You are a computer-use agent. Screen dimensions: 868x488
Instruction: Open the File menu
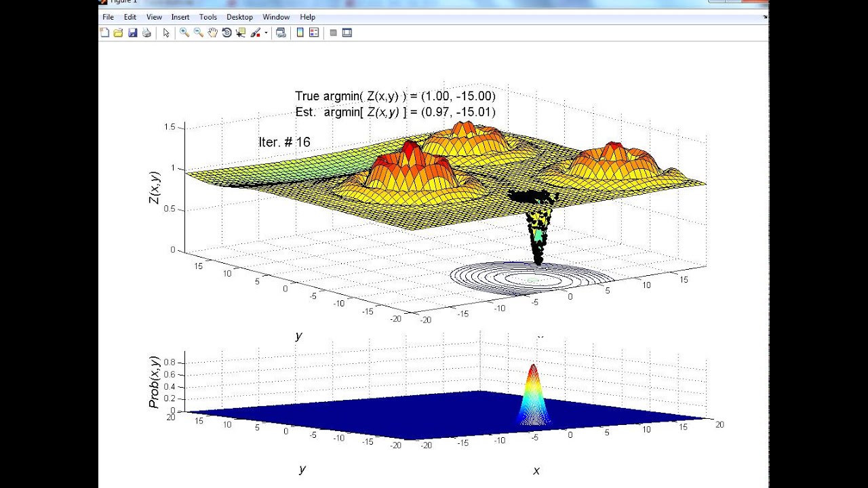click(x=108, y=17)
